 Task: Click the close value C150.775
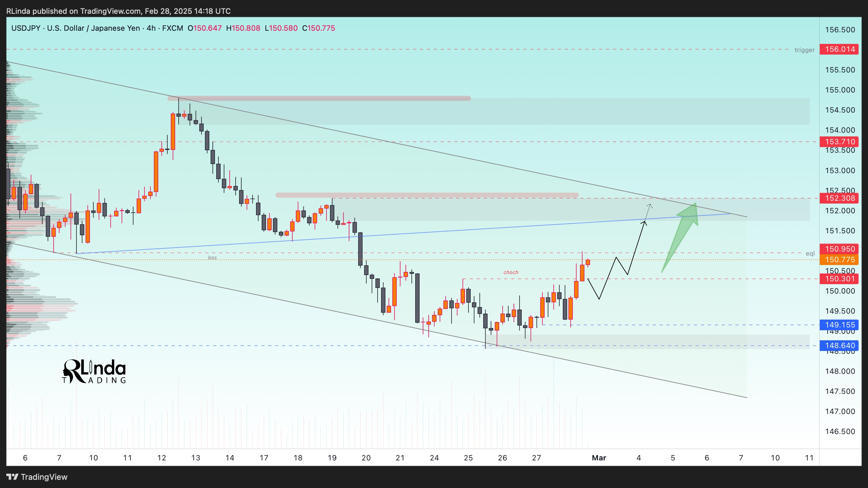pos(318,28)
